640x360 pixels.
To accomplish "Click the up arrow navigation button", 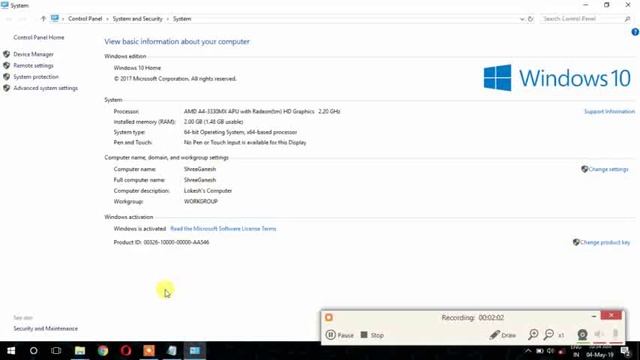I will coord(43,19).
